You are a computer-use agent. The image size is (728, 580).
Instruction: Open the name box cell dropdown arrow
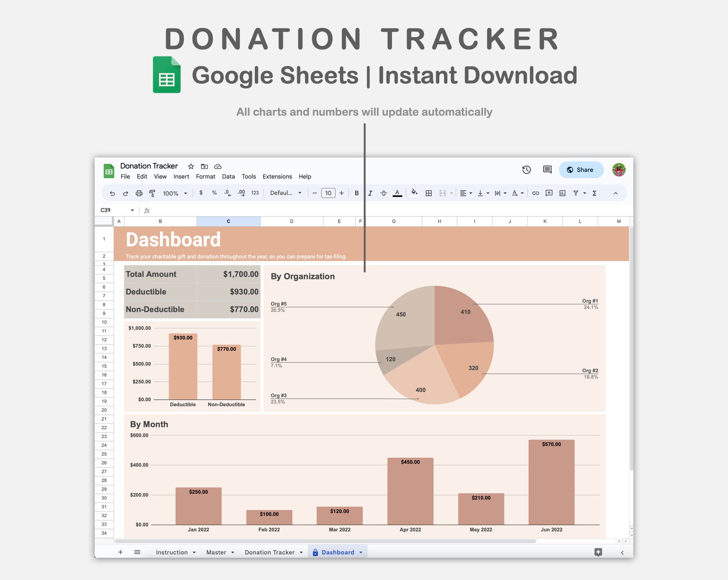click(132, 210)
